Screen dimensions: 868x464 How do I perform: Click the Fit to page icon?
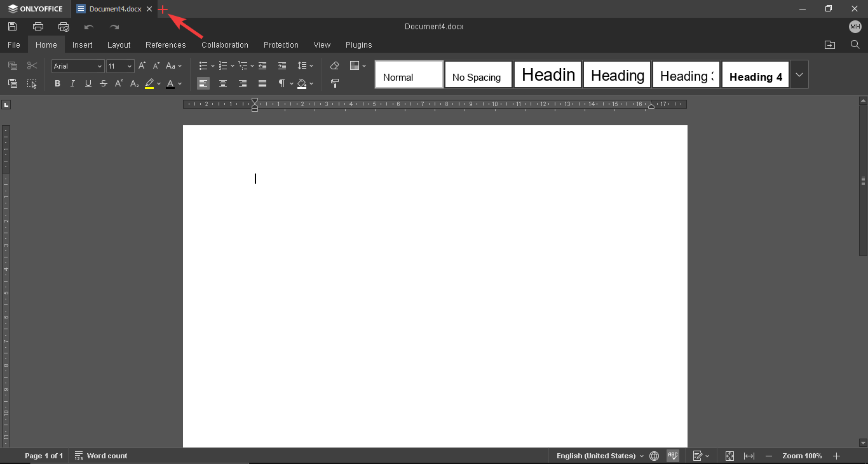point(729,456)
